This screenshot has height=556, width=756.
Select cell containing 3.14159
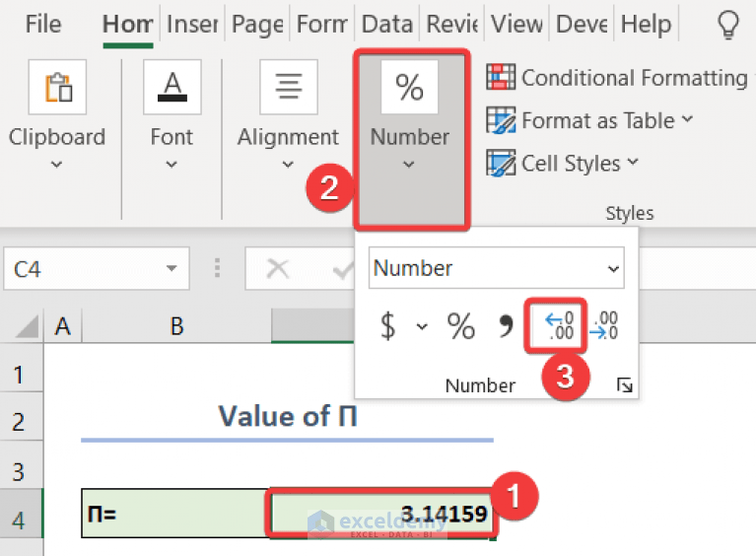point(382,513)
